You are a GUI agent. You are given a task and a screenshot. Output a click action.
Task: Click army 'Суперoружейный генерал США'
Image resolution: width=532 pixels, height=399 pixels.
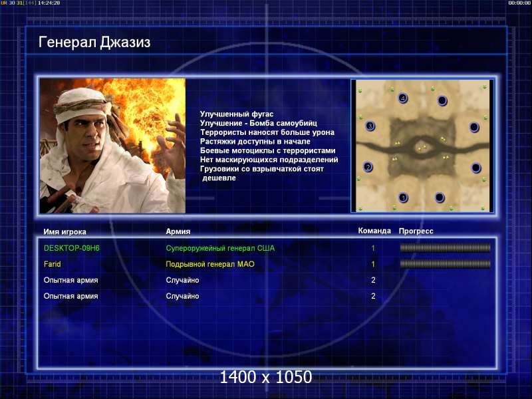220,248
